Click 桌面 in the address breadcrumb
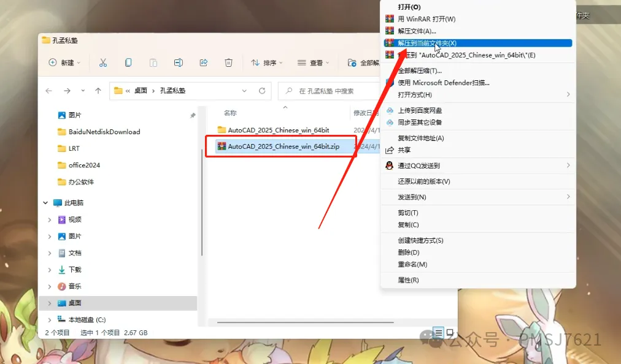The width and height of the screenshot is (621, 364). [141, 91]
